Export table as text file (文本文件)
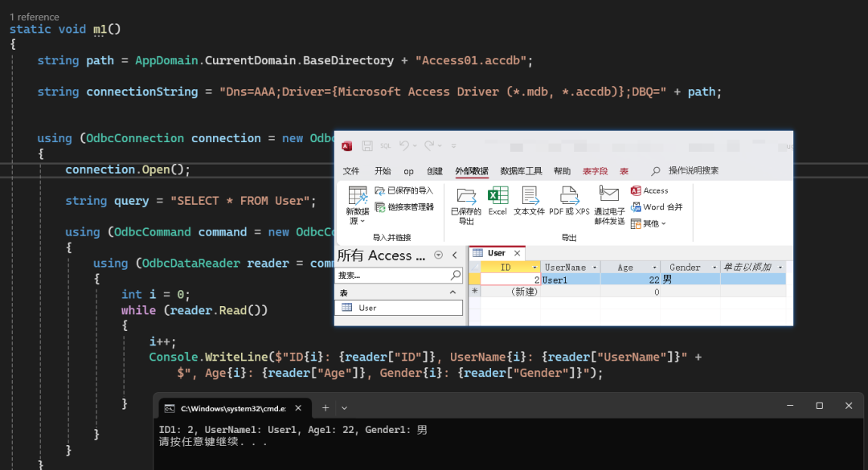Screen dimensions: 868x470 (529, 196)
